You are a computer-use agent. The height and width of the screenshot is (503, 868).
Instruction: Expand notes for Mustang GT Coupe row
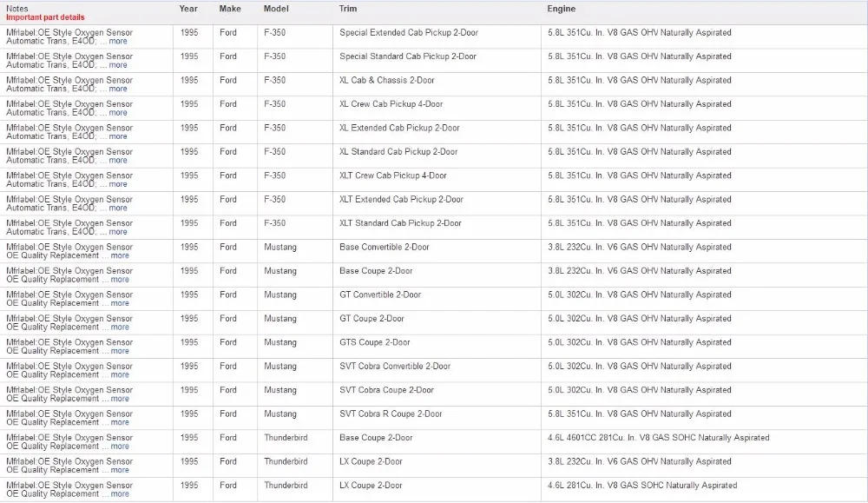coord(120,327)
